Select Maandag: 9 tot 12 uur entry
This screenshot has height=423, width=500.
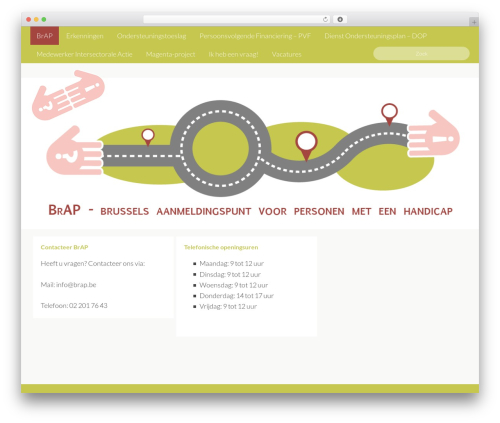[x=231, y=263]
